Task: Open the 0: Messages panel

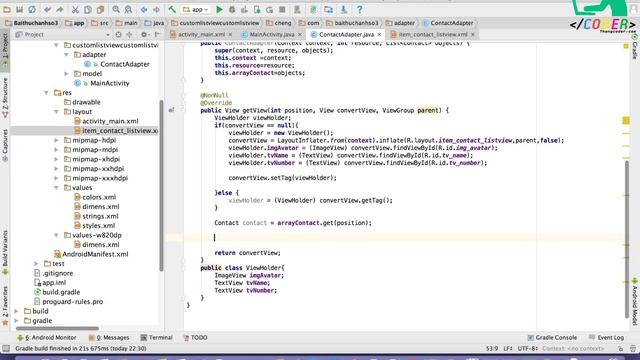Action: click(109, 338)
